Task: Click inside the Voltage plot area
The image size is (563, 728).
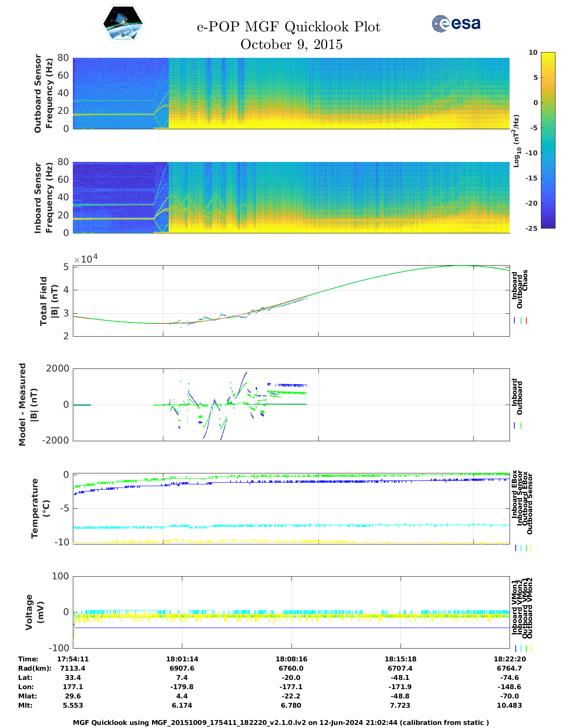Action: pyautogui.click(x=291, y=612)
